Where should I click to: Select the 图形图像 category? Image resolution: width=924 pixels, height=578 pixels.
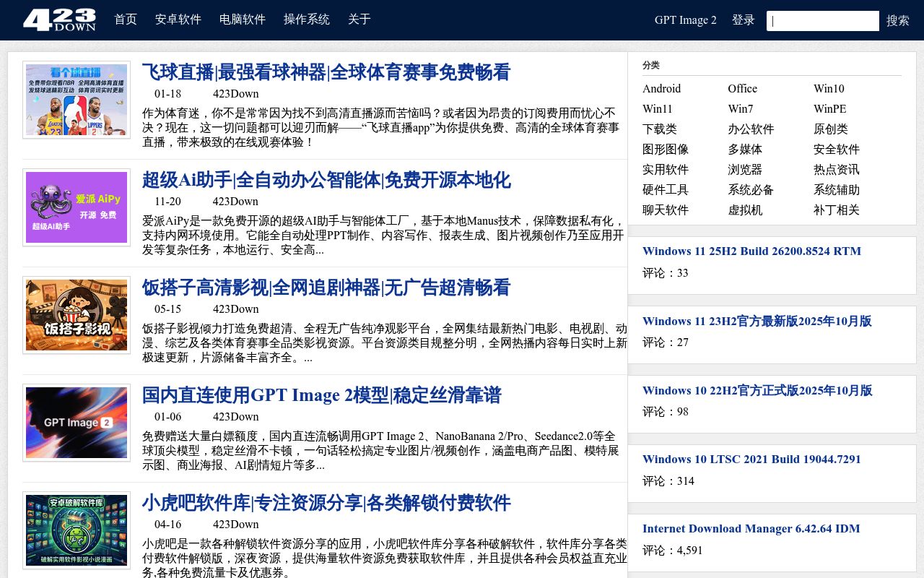666,150
